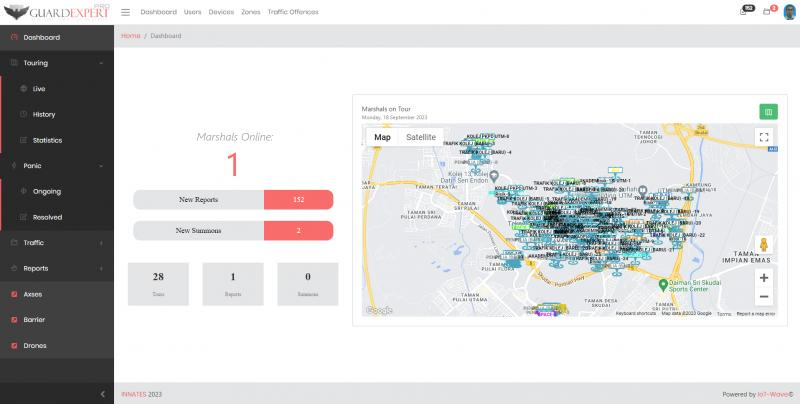Toggle the Axses checkbox in sidebar
The width and height of the screenshot is (800, 404).
click(x=14, y=294)
